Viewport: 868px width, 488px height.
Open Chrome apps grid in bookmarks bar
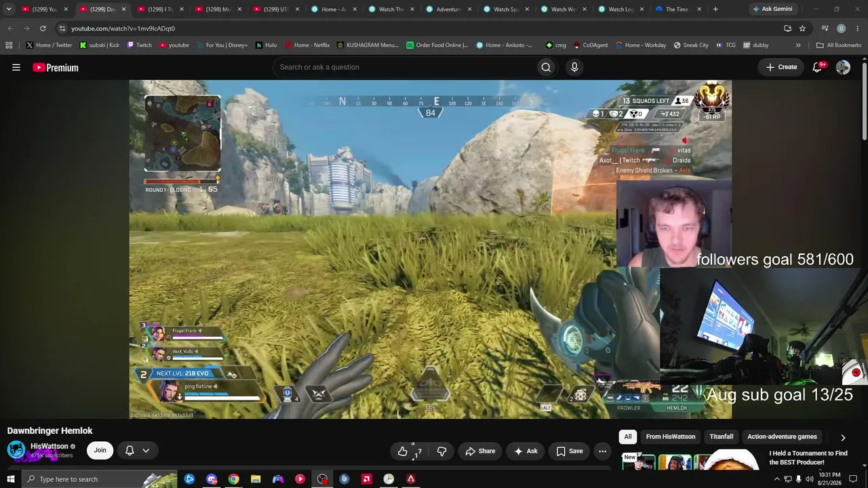coord(9,45)
